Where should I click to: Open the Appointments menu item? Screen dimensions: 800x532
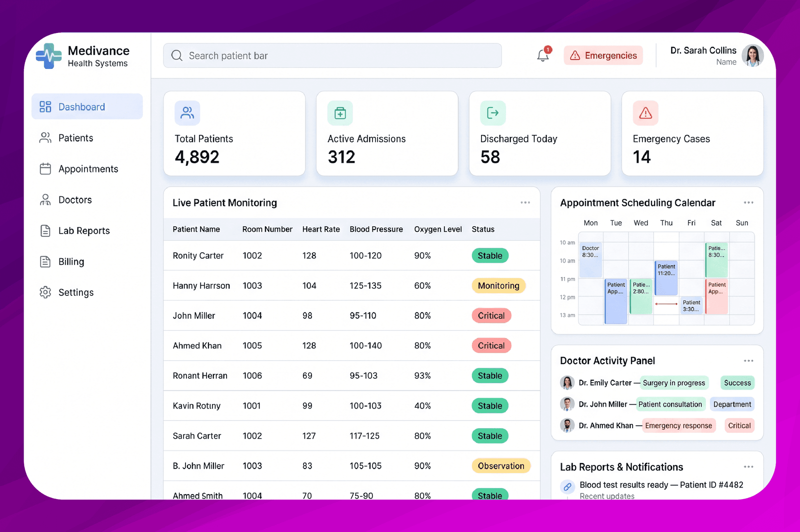[87, 169]
